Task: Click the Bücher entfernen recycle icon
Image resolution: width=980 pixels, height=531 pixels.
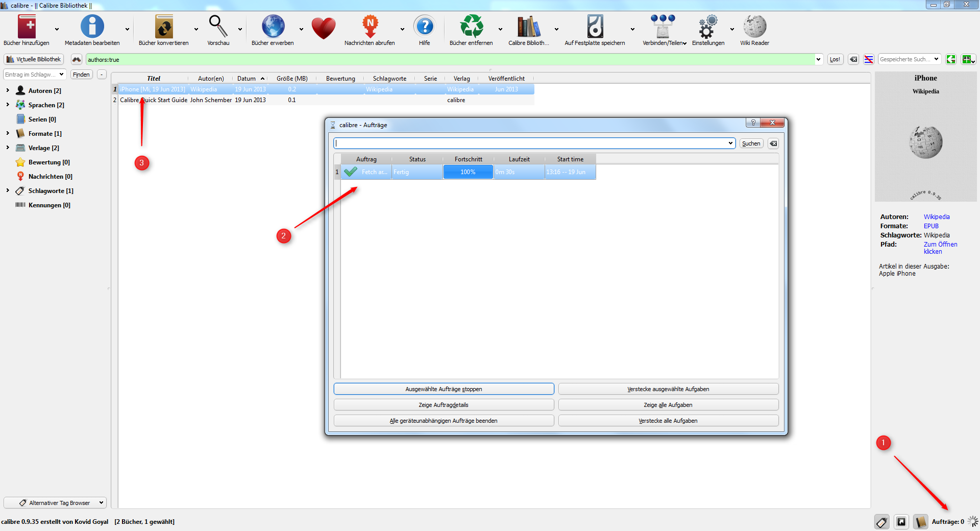Action: click(x=471, y=28)
